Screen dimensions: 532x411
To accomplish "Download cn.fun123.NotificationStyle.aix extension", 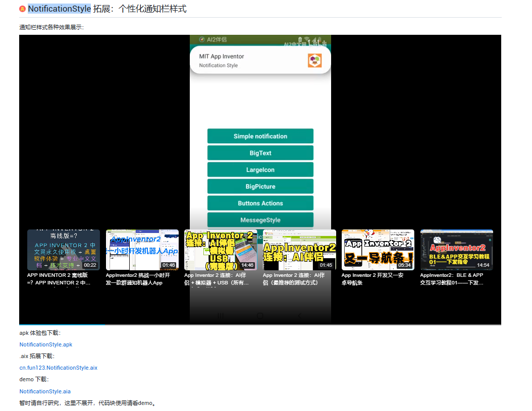I will click(59, 368).
